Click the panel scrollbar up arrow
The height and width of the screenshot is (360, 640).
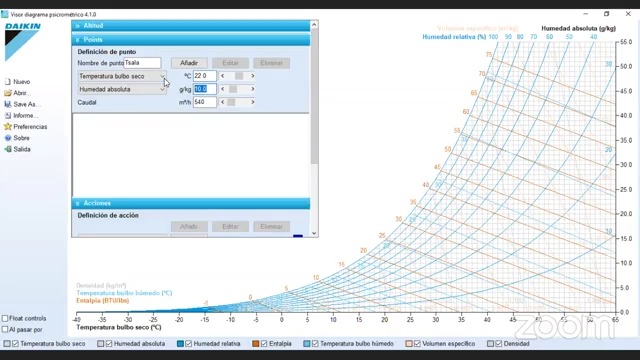[x=314, y=25]
